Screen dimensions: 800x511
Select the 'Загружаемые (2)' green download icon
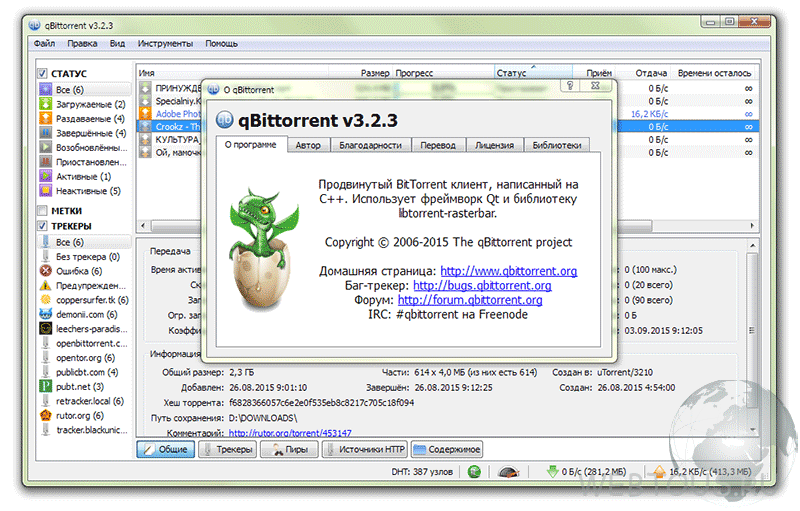coord(45,104)
